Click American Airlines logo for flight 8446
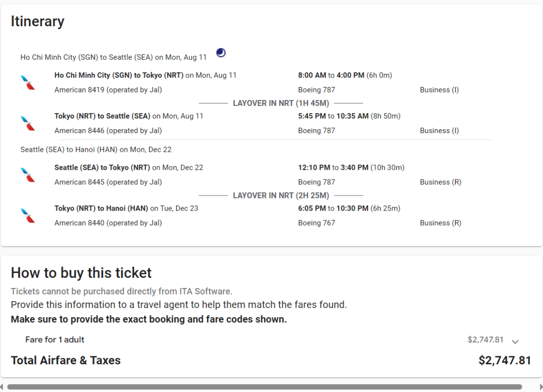Viewport: 543px width, 392px height. click(28, 123)
